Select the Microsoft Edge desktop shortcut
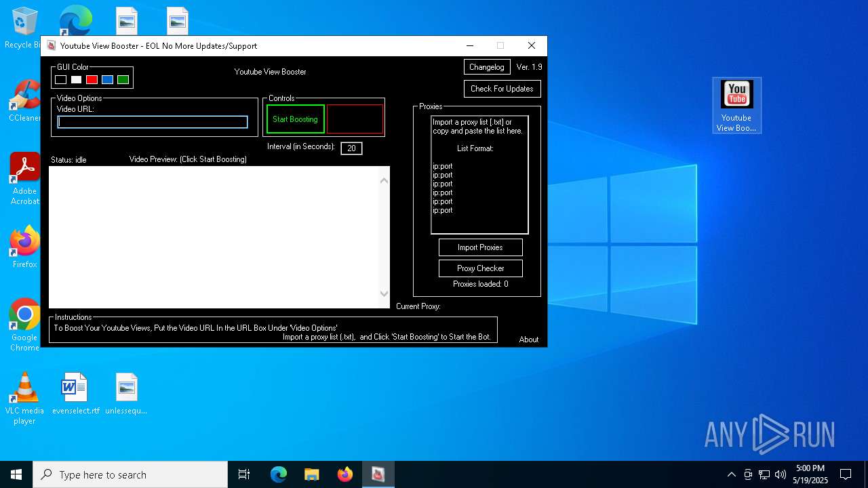 (x=75, y=20)
